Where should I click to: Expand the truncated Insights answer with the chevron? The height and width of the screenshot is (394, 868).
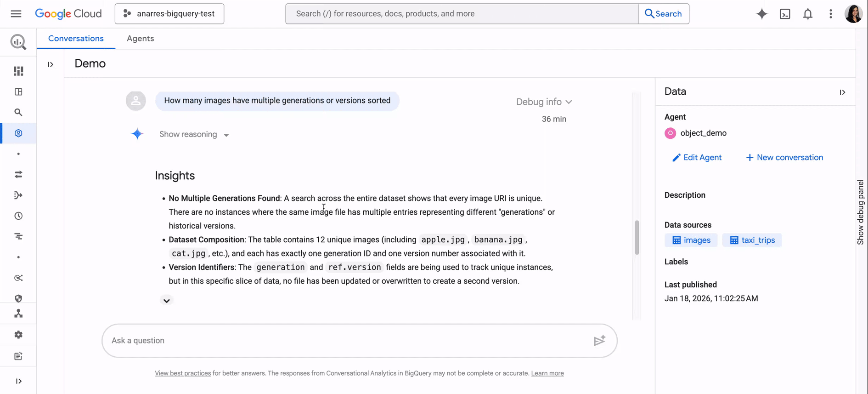[167, 300]
